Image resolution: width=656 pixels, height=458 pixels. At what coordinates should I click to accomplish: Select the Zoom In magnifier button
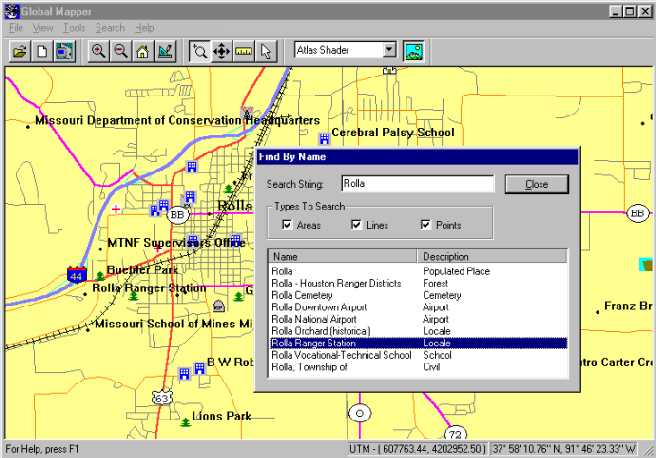click(x=98, y=51)
